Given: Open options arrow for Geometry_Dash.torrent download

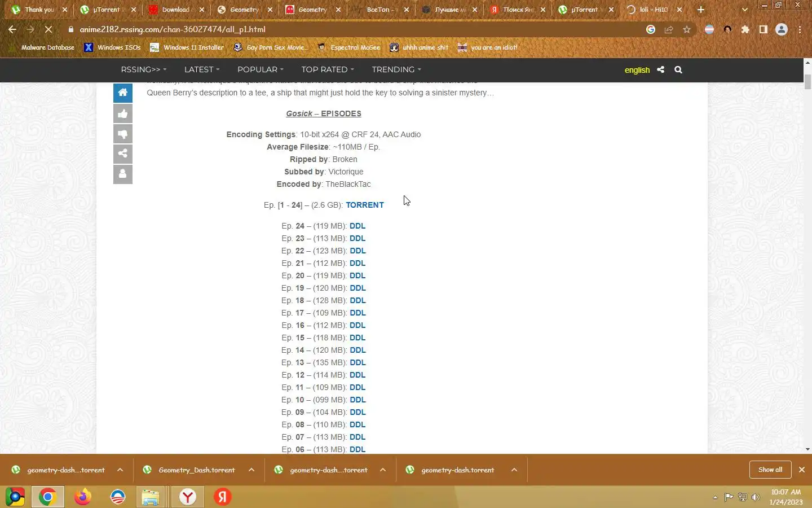Looking at the screenshot, I should 251,470.
